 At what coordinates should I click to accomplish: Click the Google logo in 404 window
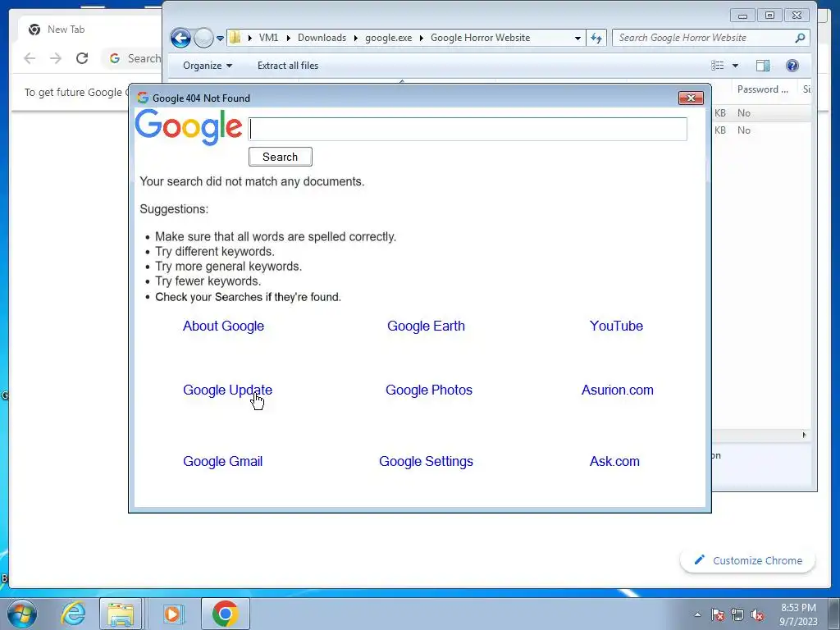[189, 127]
